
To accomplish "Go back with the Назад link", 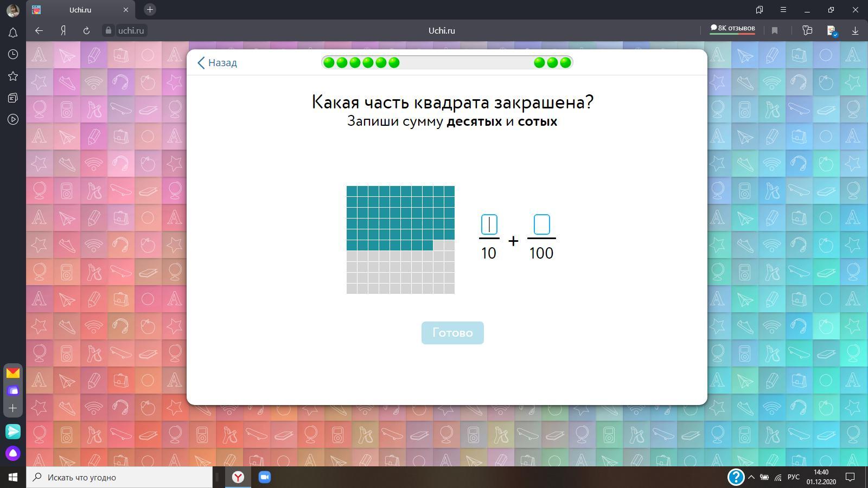I will 217,62.
